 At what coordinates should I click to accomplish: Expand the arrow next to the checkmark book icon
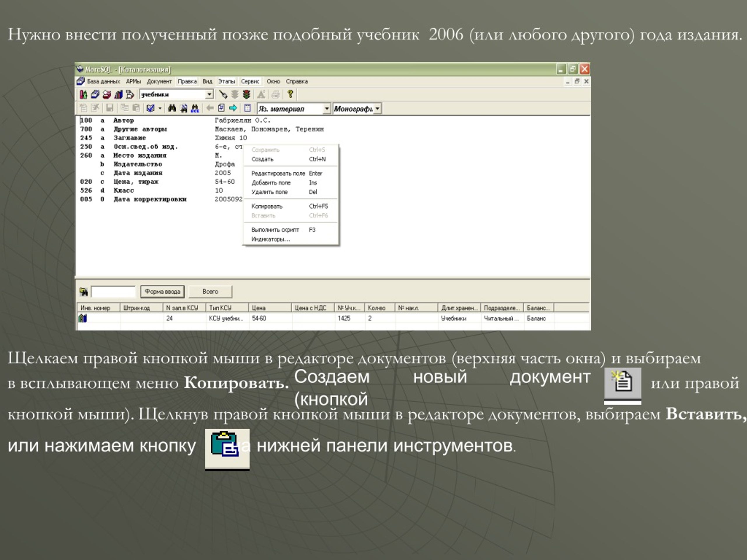tap(160, 108)
